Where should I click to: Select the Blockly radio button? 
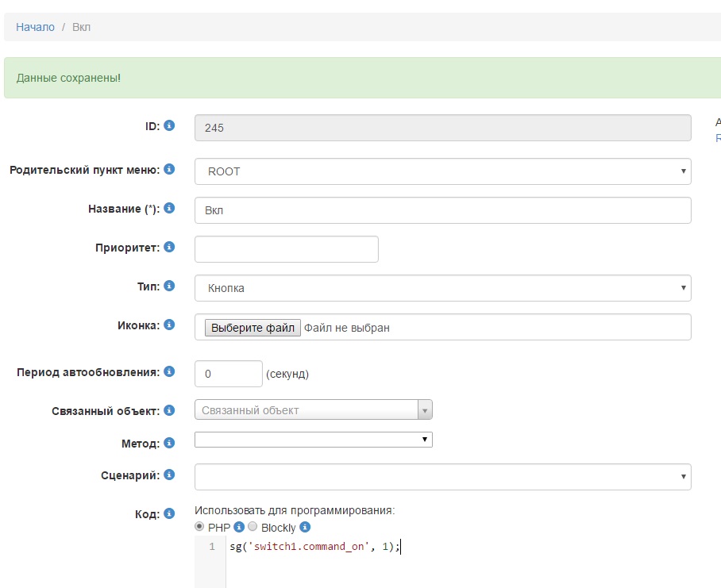point(253,527)
